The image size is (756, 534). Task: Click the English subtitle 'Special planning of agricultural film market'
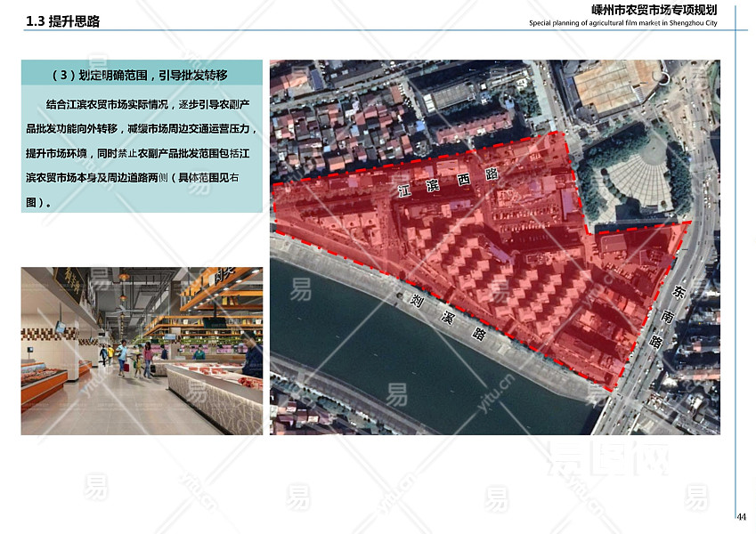point(591,22)
